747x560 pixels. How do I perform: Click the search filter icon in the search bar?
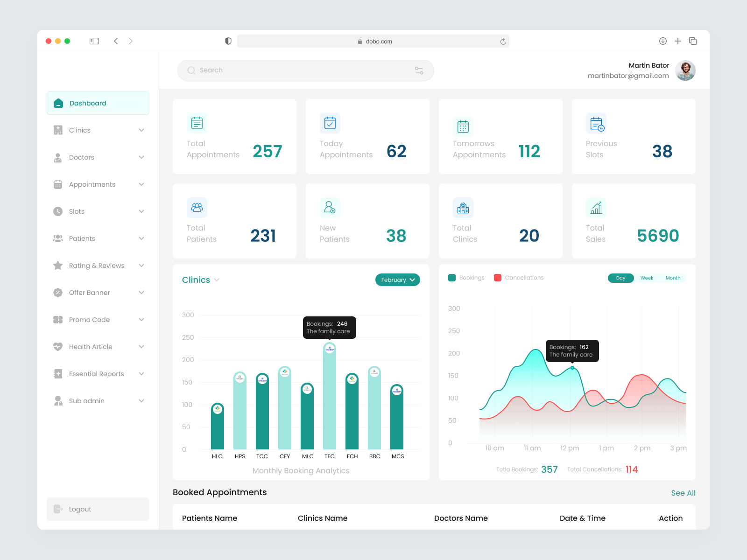419,70
